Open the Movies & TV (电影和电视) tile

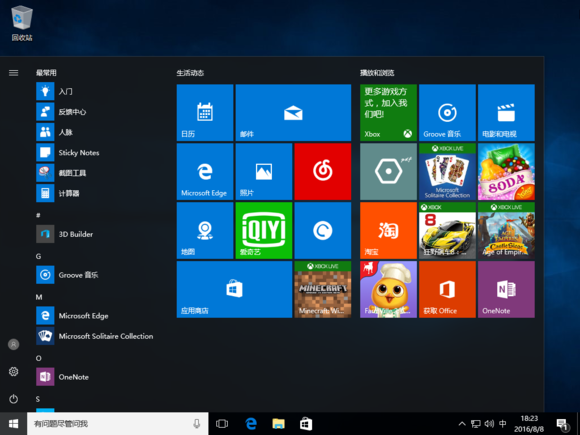[506, 112]
